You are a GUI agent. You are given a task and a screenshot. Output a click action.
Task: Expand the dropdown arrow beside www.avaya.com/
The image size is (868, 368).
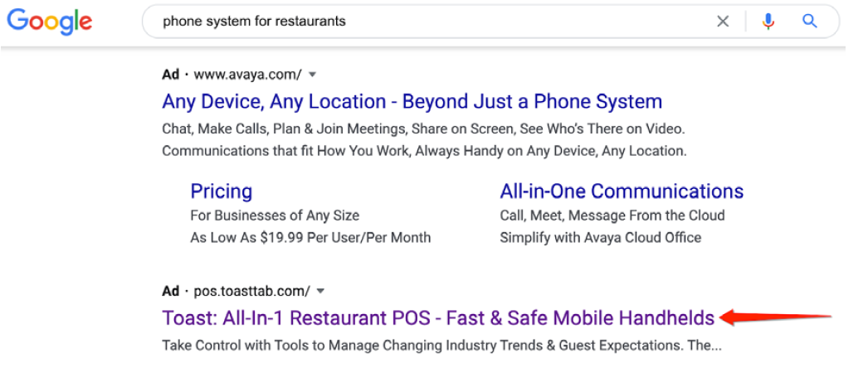point(312,75)
